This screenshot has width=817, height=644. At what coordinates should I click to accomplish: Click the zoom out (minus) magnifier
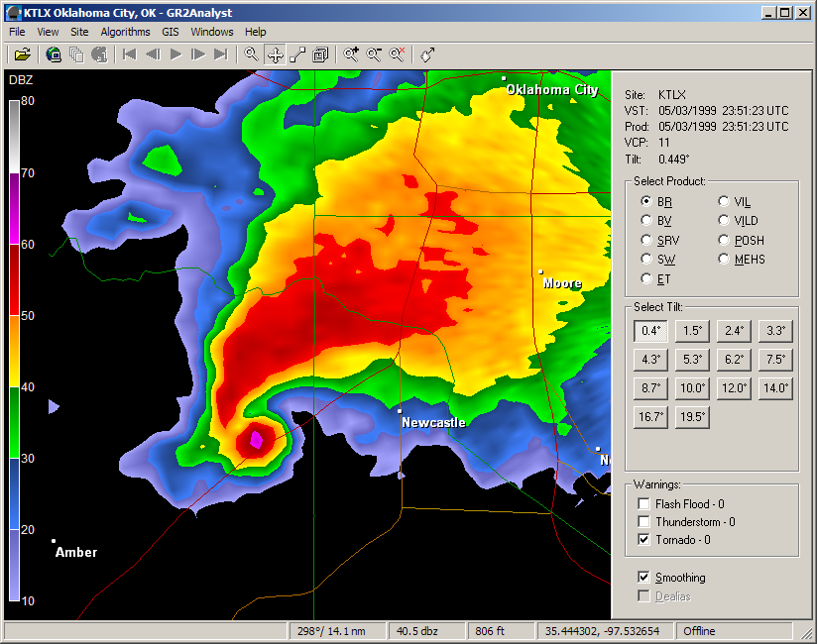tap(374, 54)
